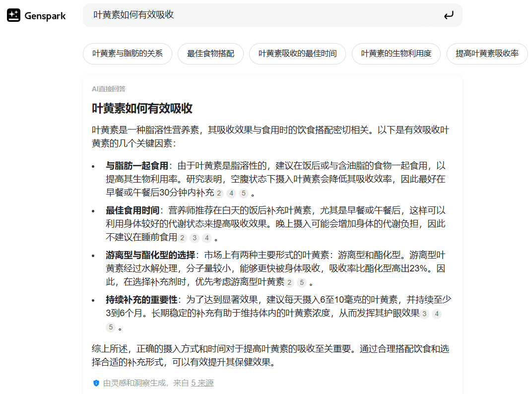Image resolution: width=532 pixels, height=394 pixels.
Task: Click the Genspark logo icon
Action: click(13, 15)
